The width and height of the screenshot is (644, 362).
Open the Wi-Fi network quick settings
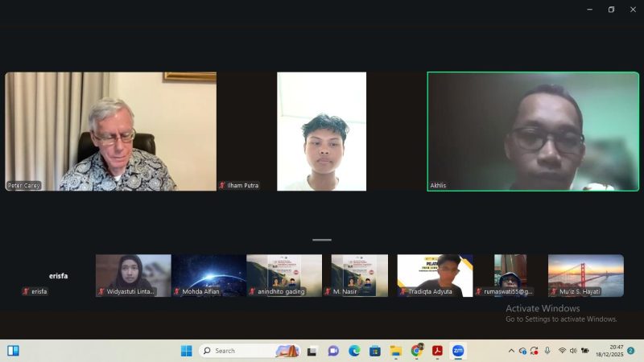(562, 351)
